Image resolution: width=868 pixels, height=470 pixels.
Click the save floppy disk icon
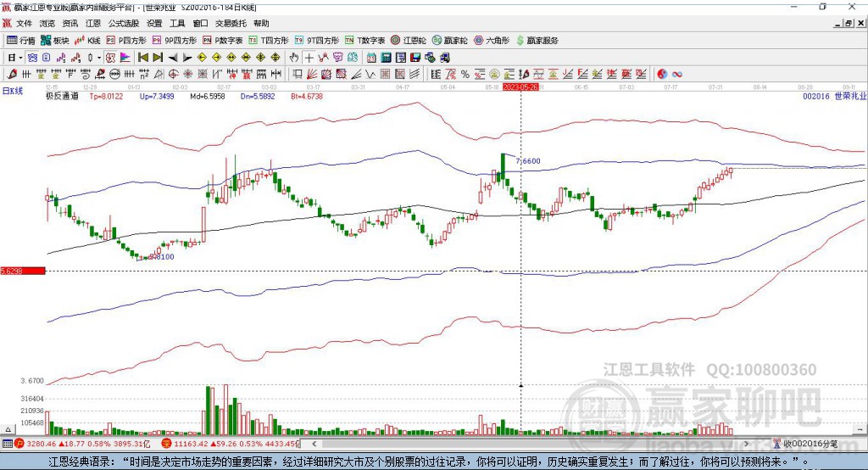(415, 58)
